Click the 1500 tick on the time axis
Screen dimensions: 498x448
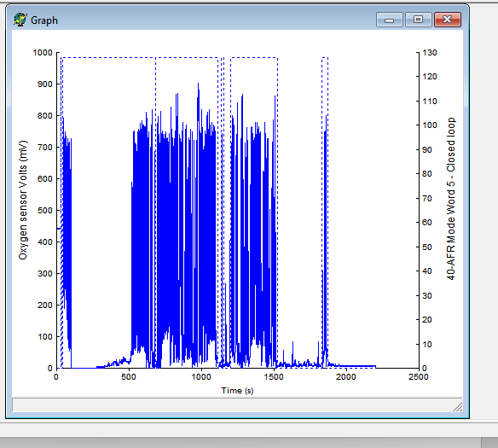[274, 377]
